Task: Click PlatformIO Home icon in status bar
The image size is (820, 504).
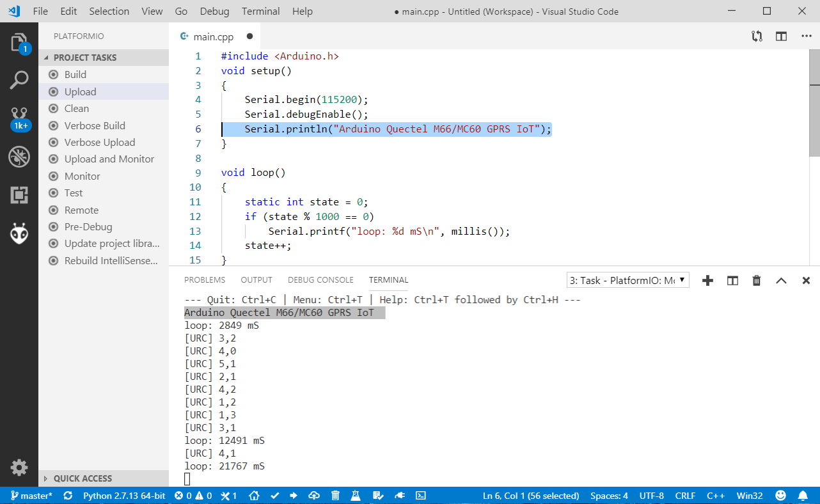Action: point(254,496)
